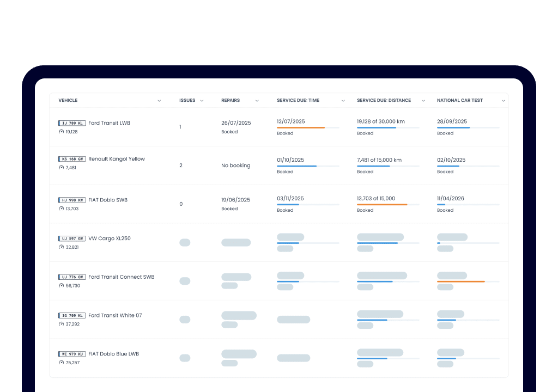Click issues count 0 for FIAT Doblo SWB
558x392 pixels.
pyautogui.click(x=181, y=204)
